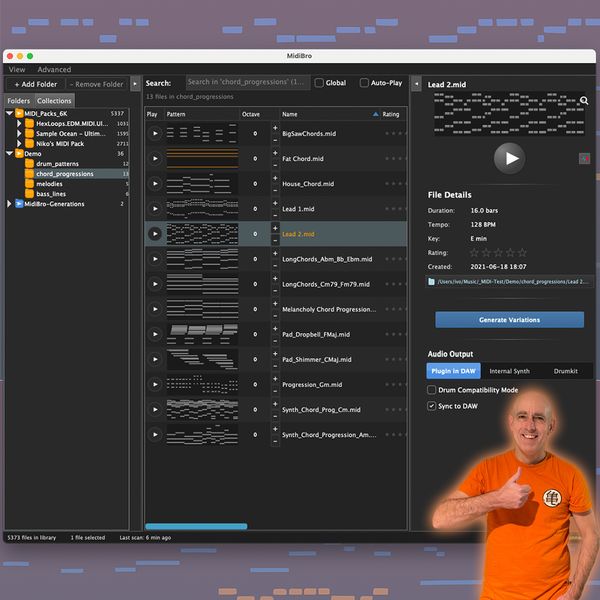
Task: Select Plugin in DAW audio output
Action: (x=453, y=371)
